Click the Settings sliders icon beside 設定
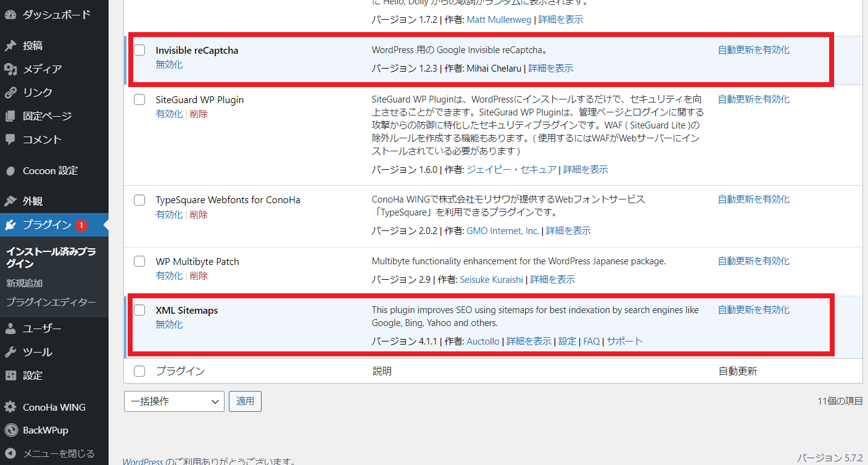The height and width of the screenshot is (465, 868). pyautogui.click(x=10, y=375)
